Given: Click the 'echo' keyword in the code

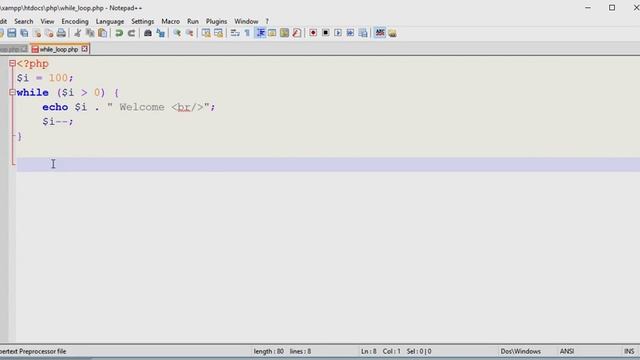Looking at the screenshot, I should [x=55, y=107].
